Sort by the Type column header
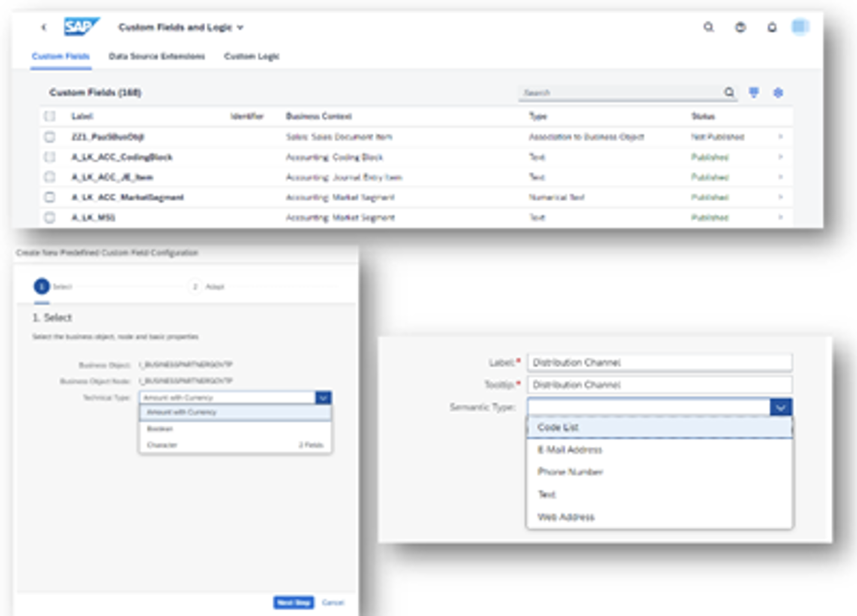857x616 pixels. [538, 116]
